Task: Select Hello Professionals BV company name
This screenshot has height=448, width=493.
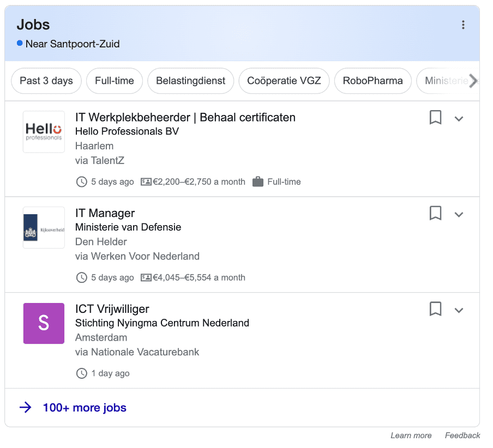Action: click(x=127, y=131)
